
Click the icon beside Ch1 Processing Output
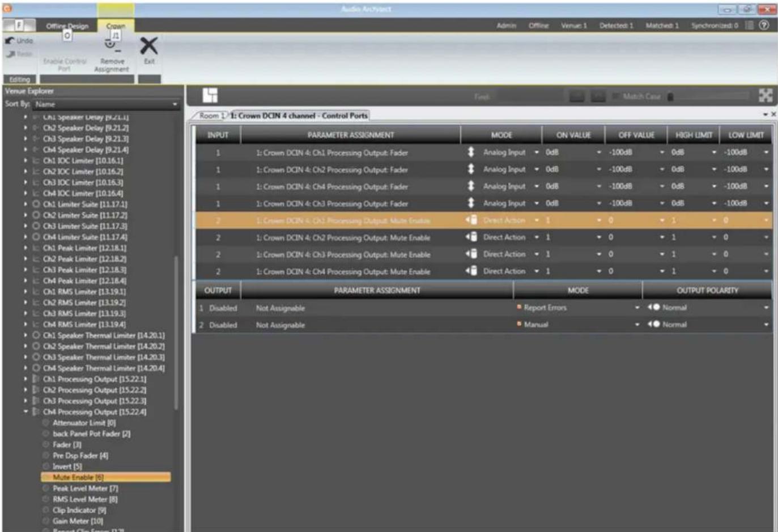[36, 379]
